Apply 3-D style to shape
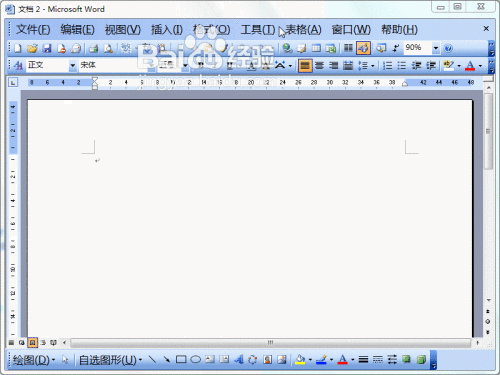This screenshot has width=500, height=375. (x=421, y=359)
